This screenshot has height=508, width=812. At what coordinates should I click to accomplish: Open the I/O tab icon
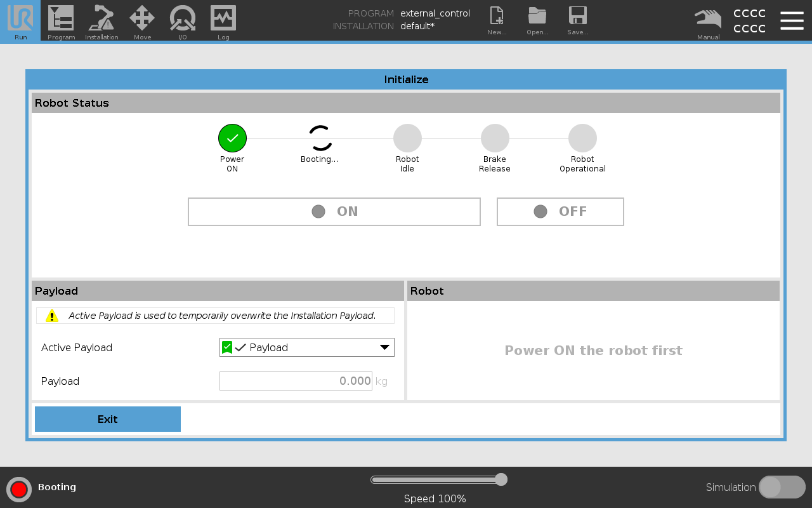(x=183, y=20)
